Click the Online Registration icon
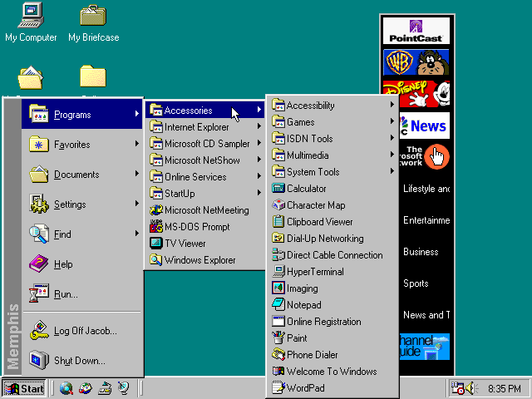This screenshot has height=399, width=532. pos(278,322)
